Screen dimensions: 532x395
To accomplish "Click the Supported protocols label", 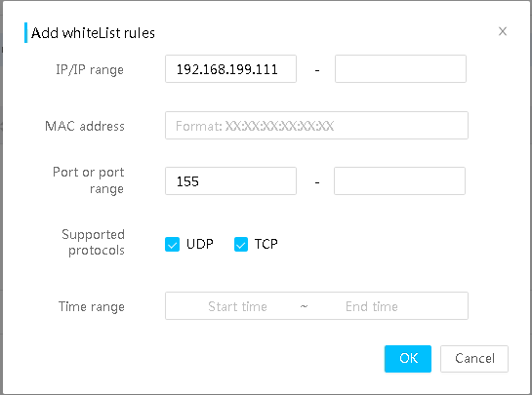I will coord(94,243).
